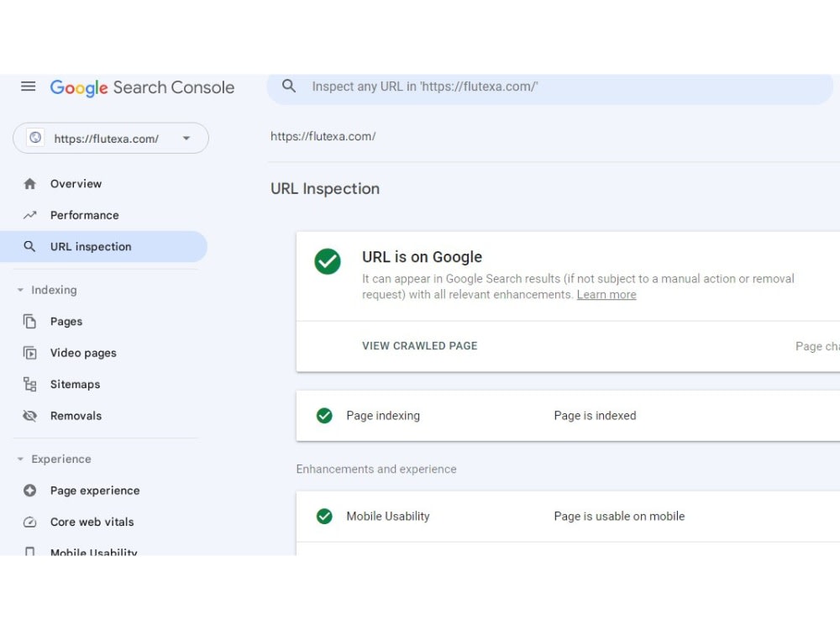Click the green check in Mobile Usability row
The height and width of the screenshot is (630, 840).
coord(324,516)
